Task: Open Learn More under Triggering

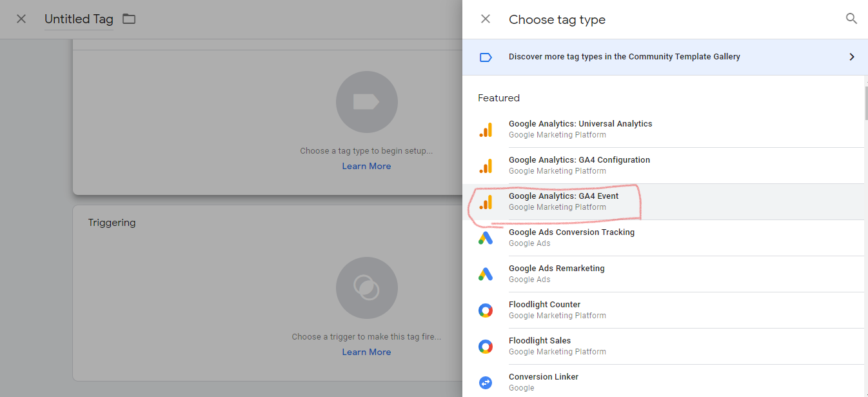Action: pyautogui.click(x=366, y=352)
